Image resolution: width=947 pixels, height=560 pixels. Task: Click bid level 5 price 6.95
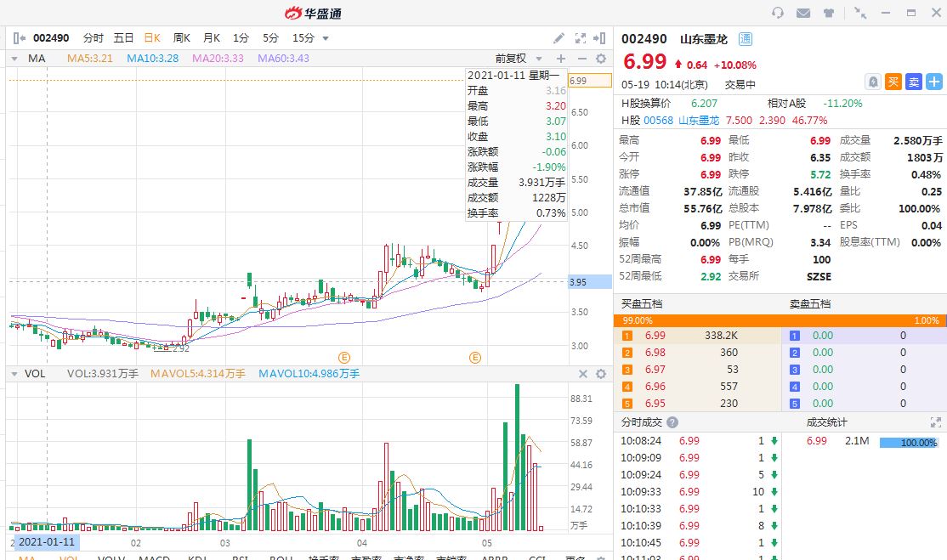(x=655, y=403)
